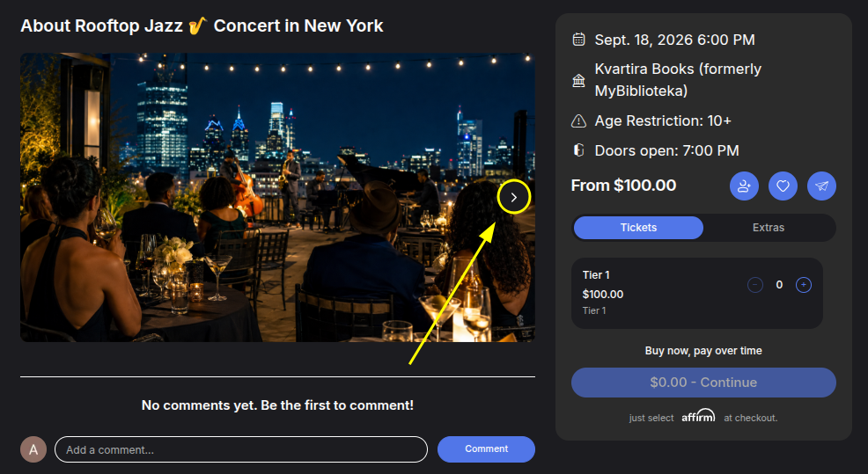868x474 pixels.
Task: Submit with the Comment button
Action: [486, 449]
